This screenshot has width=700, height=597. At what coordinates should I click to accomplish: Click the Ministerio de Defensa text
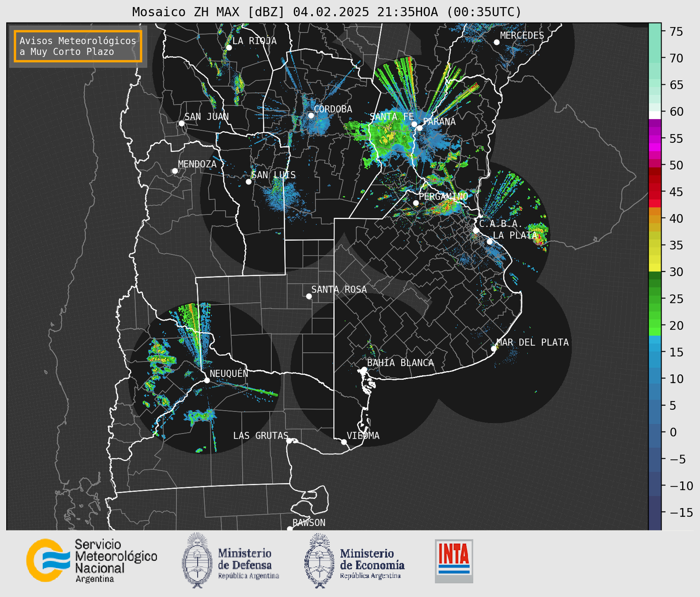(x=249, y=563)
